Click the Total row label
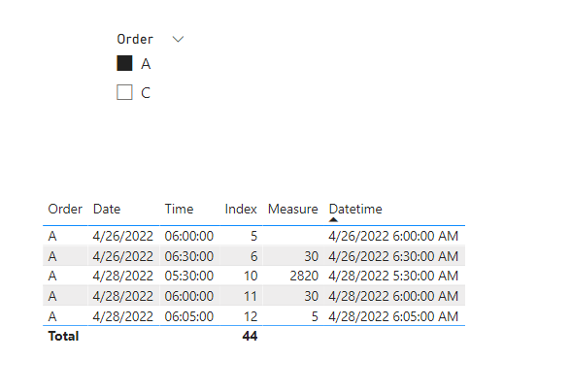This screenshot has width=571, height=392. coord(63,336)
